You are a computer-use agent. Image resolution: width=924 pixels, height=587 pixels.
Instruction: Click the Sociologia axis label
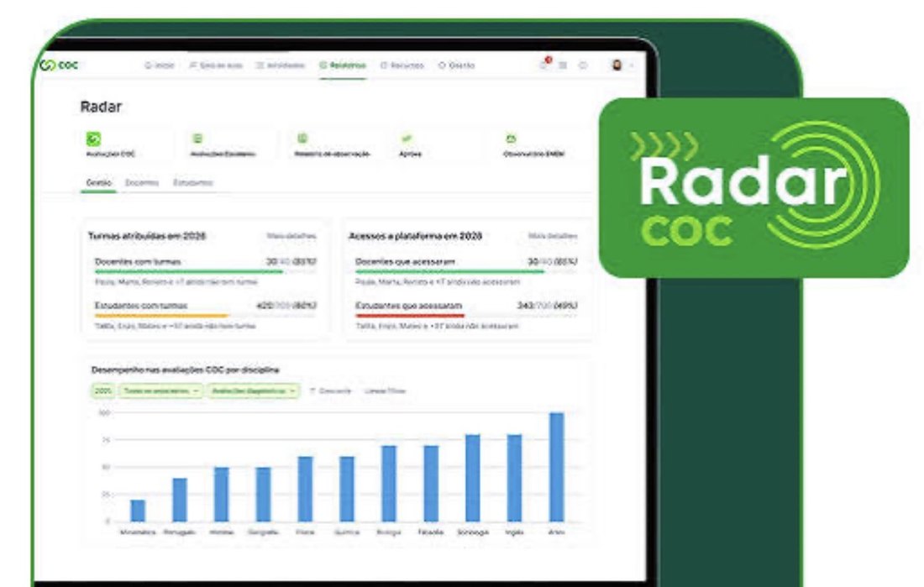tap(473, 532)
